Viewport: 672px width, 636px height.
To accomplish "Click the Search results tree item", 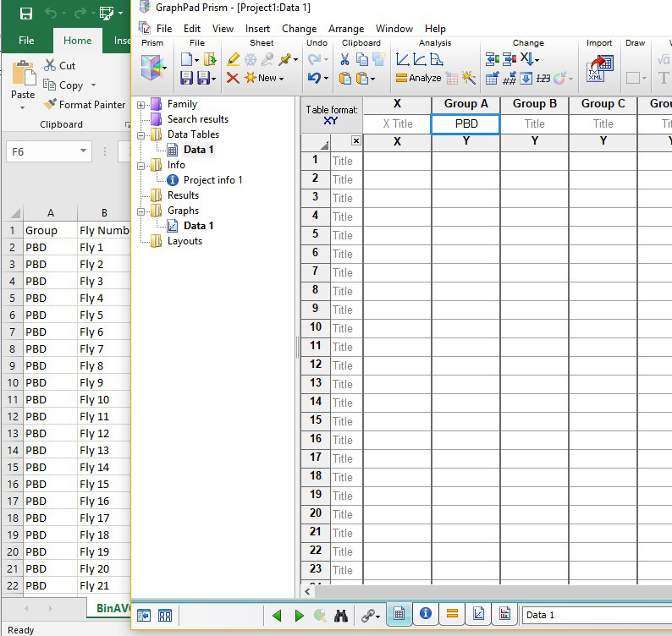I will pos(197,119).
